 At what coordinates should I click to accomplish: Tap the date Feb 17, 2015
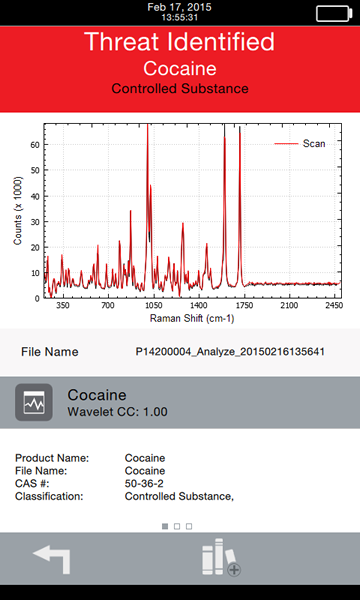179,7
